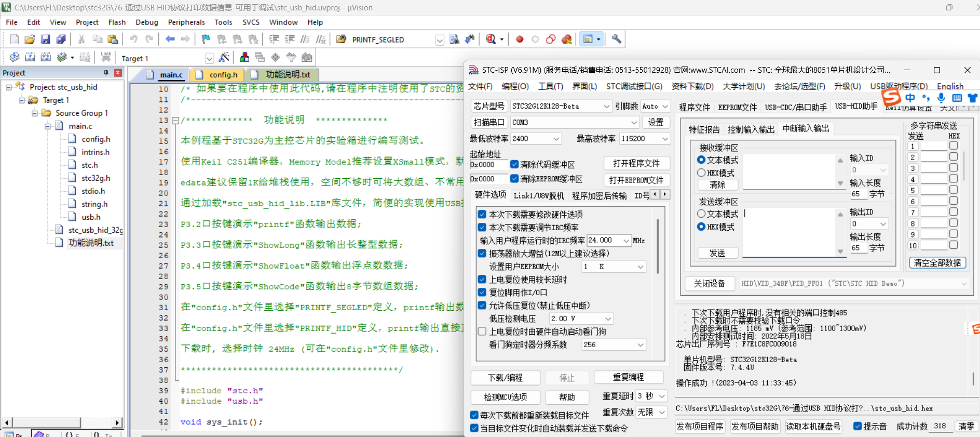
Task: Click the hardware options vertical scrollbar
Action: tap(658, 247)
